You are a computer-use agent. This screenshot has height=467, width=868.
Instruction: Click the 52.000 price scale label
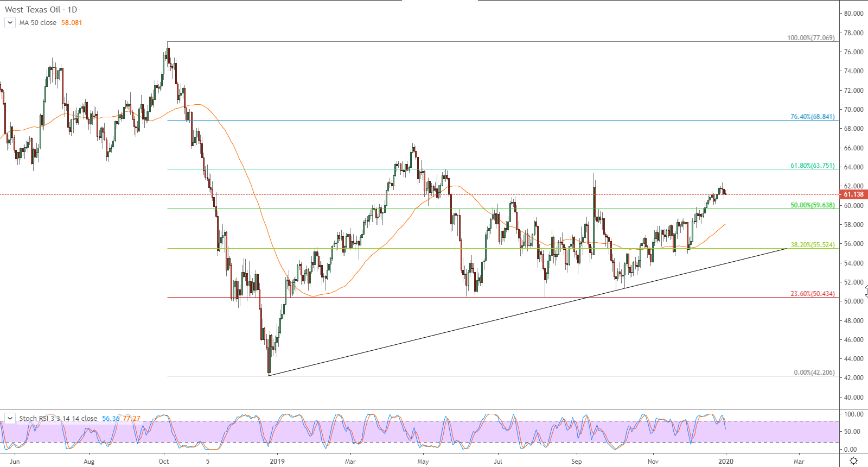point(853,282)
